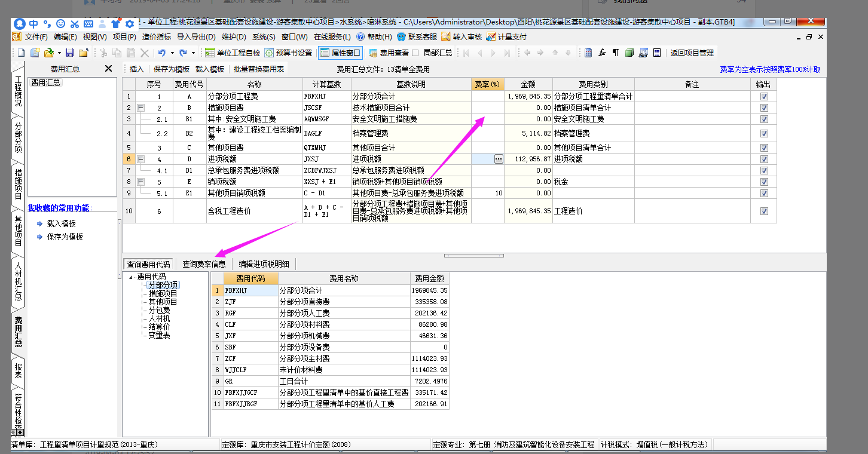Open the redo history dropdown arrow

192,53
